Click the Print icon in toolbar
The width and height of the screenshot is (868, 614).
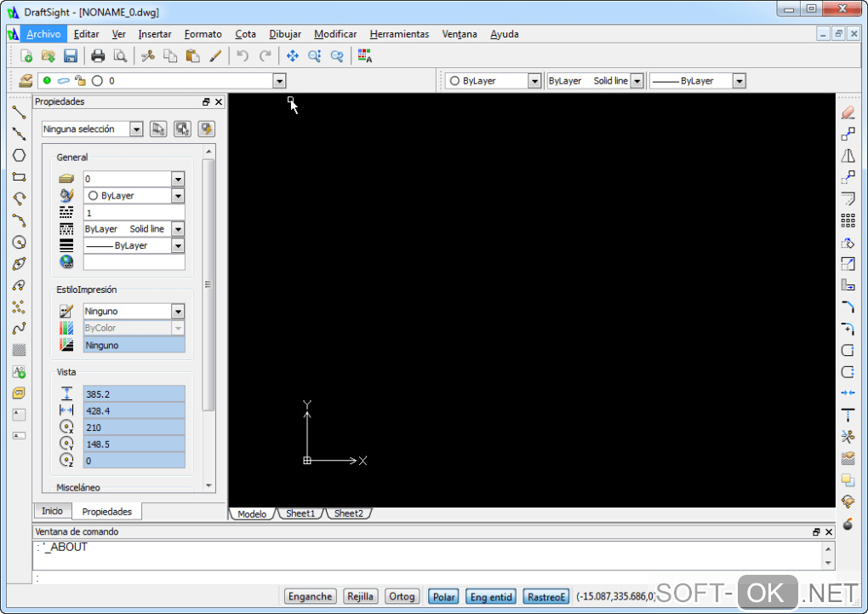(98, 56)
